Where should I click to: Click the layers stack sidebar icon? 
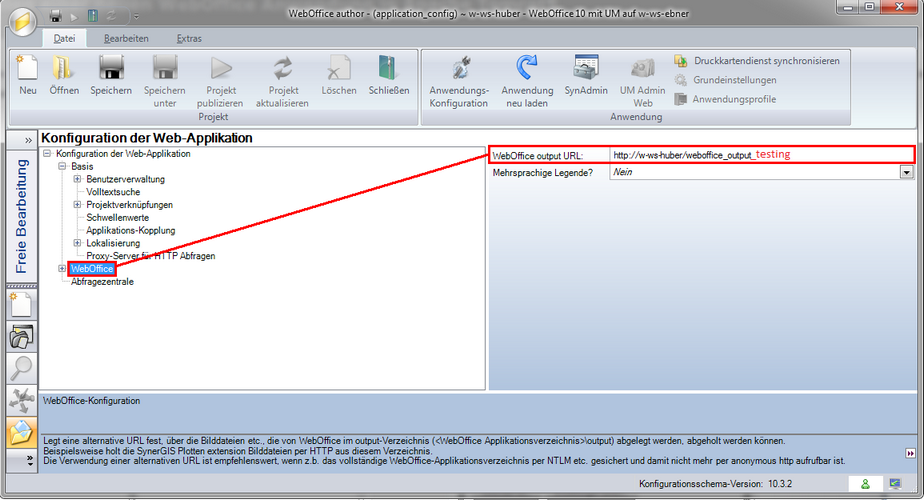21,337
